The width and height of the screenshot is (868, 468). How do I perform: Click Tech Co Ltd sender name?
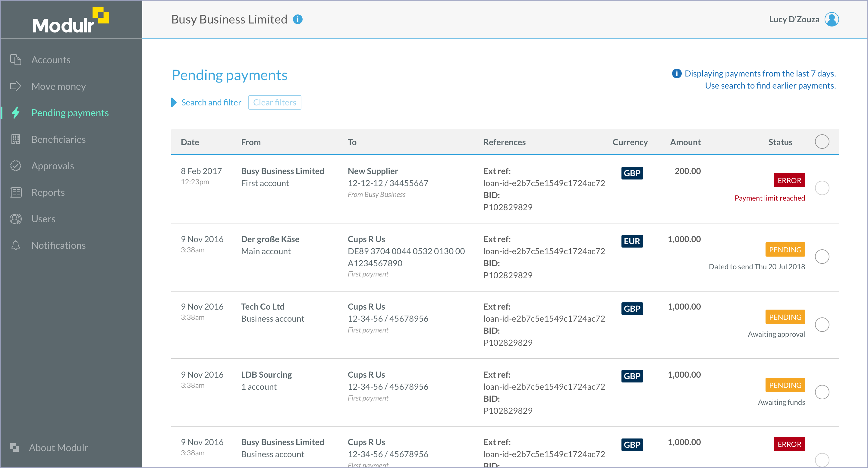[x=263, y=306]
